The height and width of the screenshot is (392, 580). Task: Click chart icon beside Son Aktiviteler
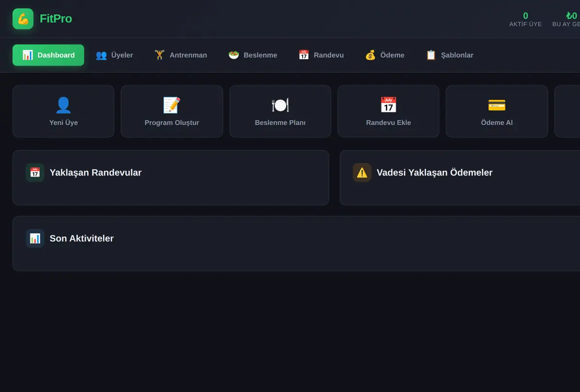pyautogui.click(x=35, y=238)
